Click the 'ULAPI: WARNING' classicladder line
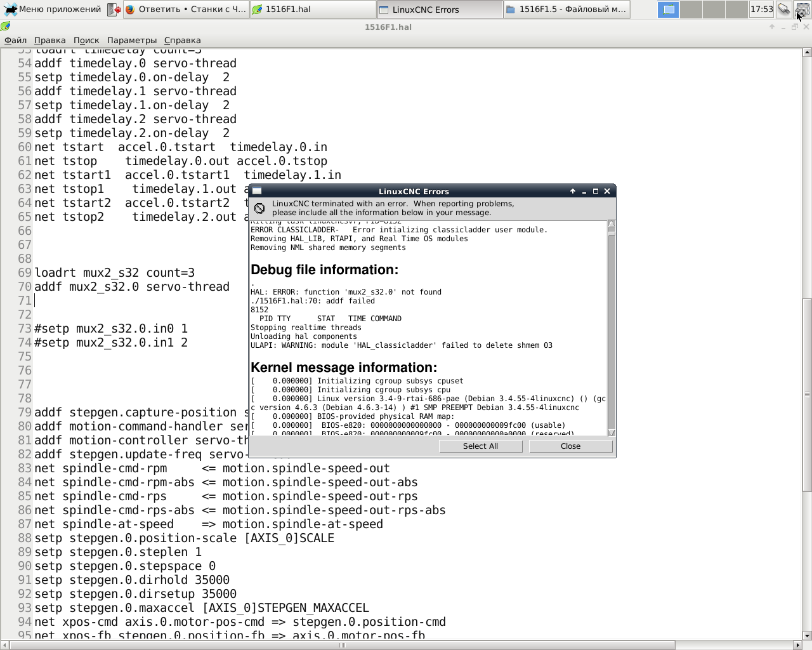This screenshot has height=650, width=812. click(402, 345)
